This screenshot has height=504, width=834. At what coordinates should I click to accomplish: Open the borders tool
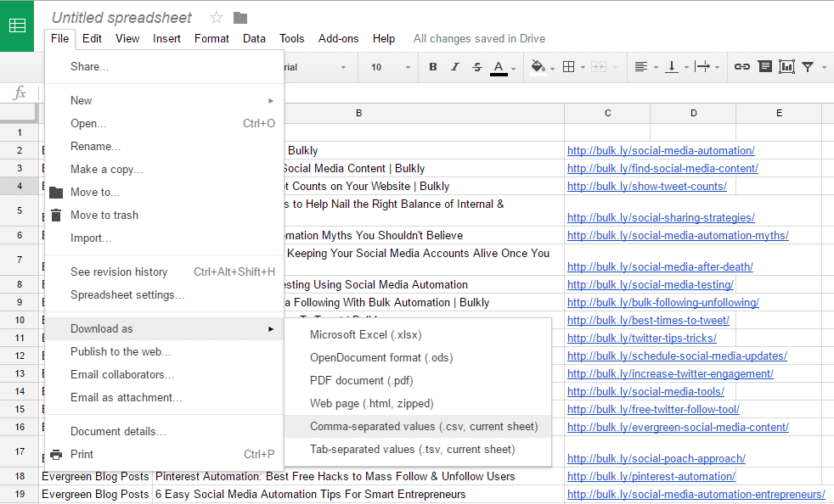click(568, 67)
